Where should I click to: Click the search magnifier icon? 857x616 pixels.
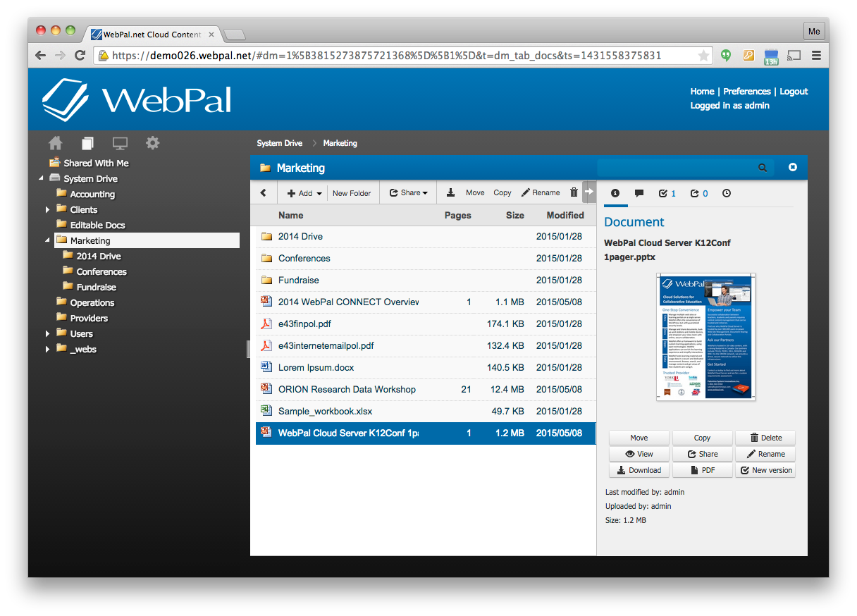click(762, 168)
